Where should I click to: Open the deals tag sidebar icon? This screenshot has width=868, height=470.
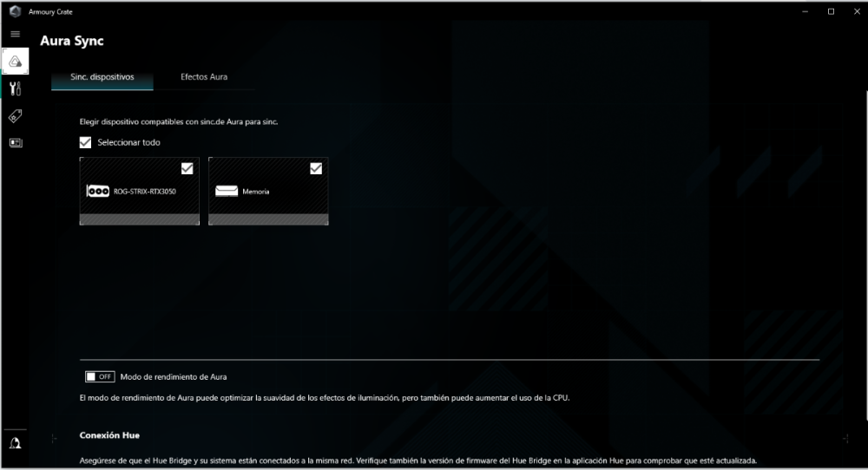pyautogui.click(x=16, y=115)
